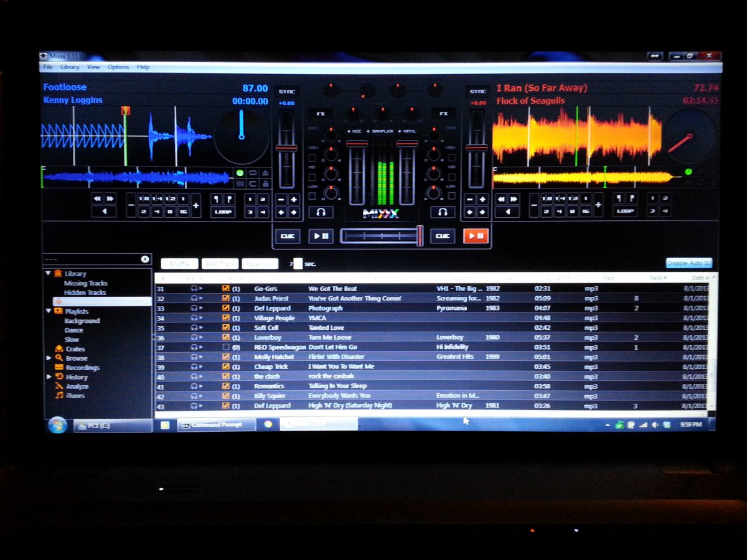Preview Def Leppard's Photograph with its headphone icon
Screen dimensions: 747x560
(x=194, y=308)
